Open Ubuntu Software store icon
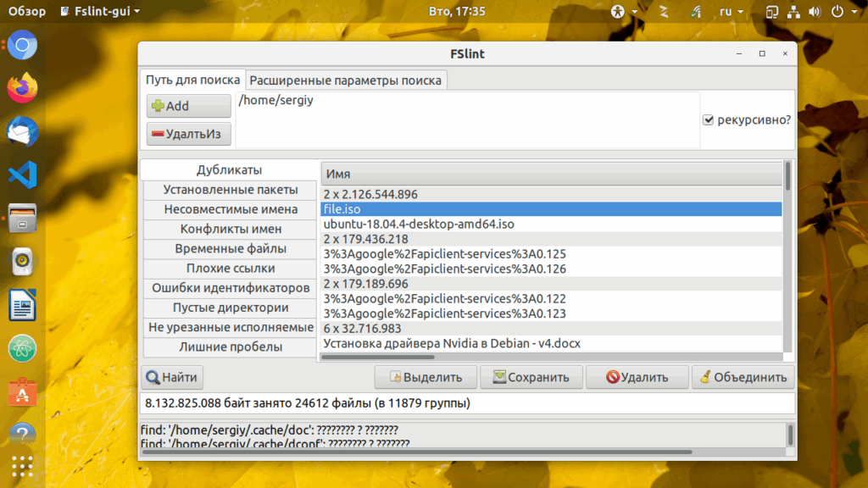This screenshot has height=488, width=868. pyautogui.click(x=22, y=391)
